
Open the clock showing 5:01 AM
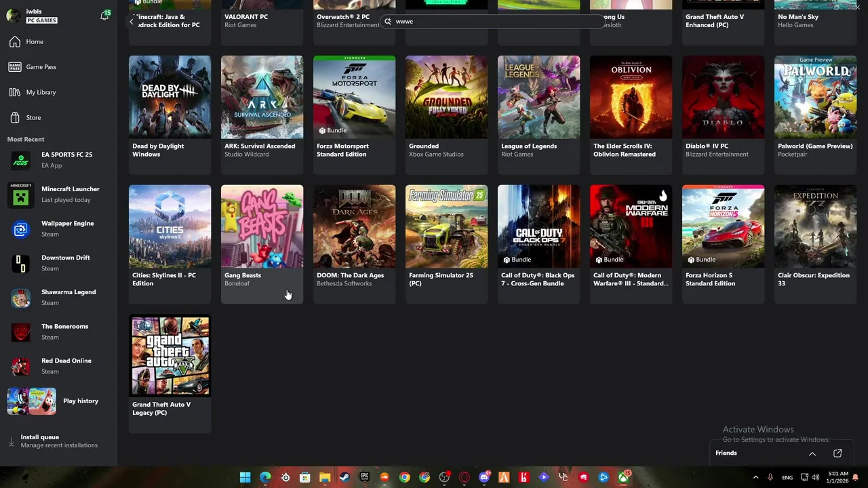click(x=838, y=477)
